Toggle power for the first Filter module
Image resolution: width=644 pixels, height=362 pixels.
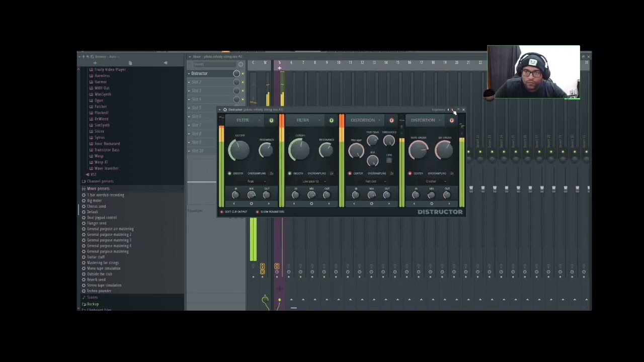[x=271, y=120]
